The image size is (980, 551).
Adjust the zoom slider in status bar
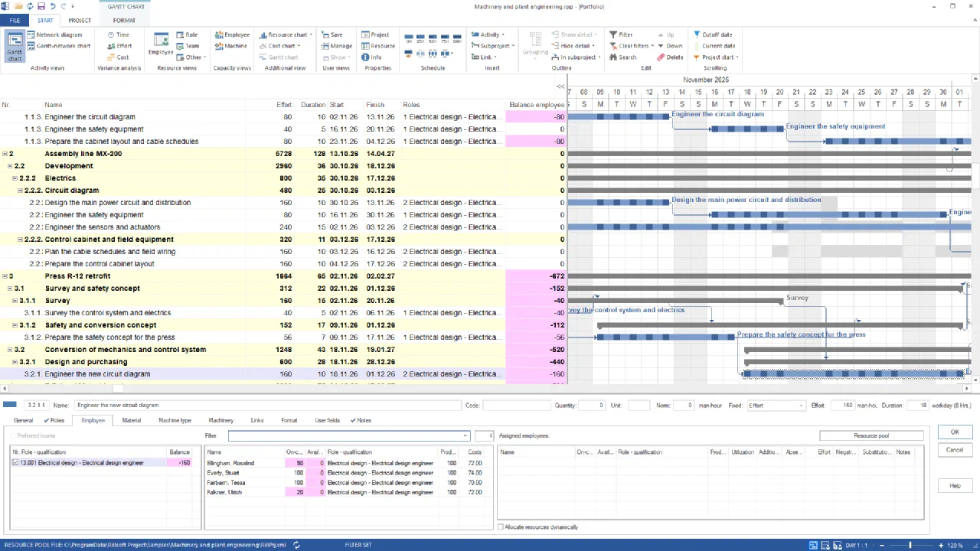pyautogui.click(x=910, y=545)
